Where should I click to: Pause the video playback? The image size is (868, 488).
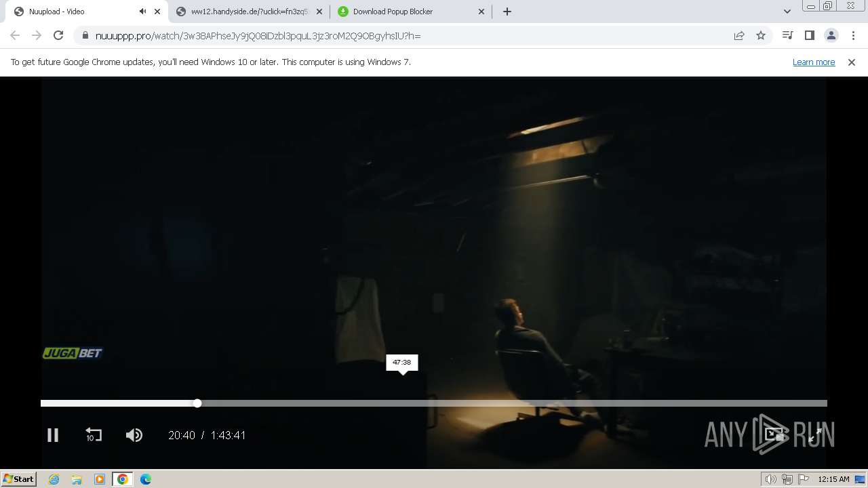[53, 435]
